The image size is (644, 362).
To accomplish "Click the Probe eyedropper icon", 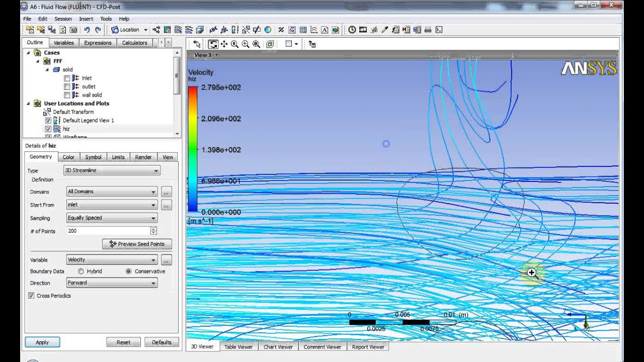I will [x=385, y=30].
